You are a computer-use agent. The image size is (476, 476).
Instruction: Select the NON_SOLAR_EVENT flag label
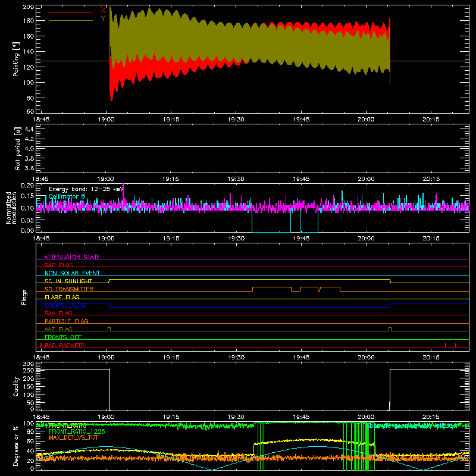72,273
